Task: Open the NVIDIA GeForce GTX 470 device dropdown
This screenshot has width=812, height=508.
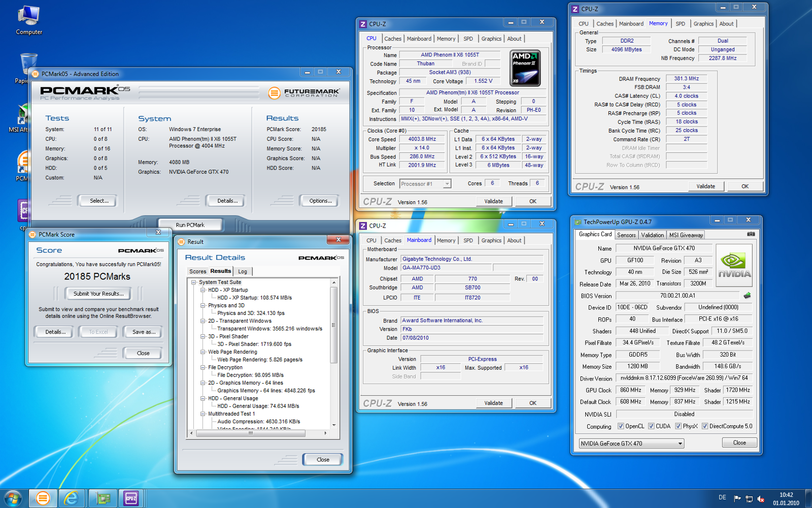Action: click(631, 443)
